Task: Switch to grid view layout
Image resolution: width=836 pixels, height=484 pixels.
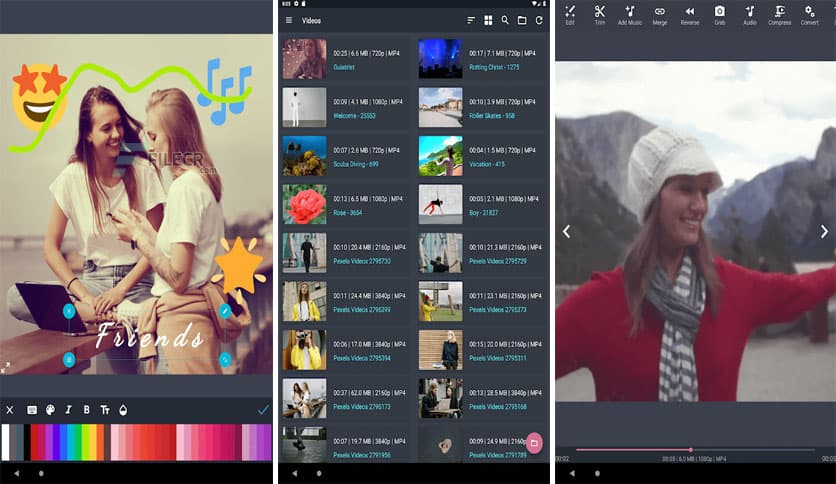Action: [x=488, y=20]
